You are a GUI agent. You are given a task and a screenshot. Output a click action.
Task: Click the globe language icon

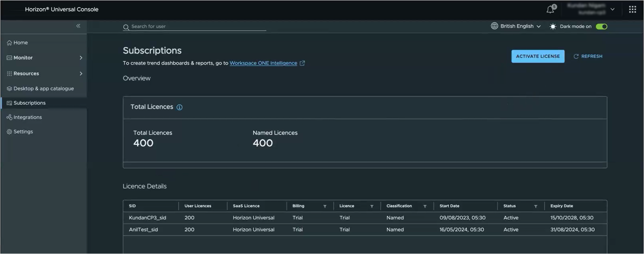494,26
